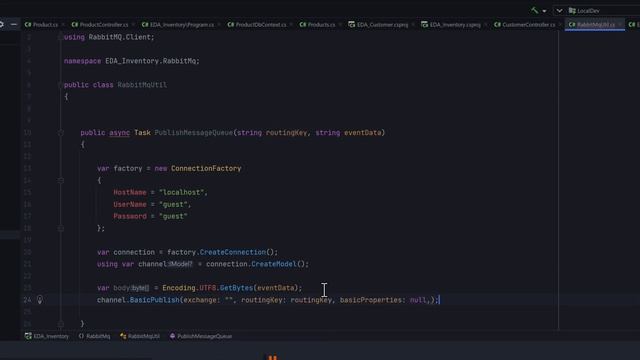Click the settings gear in the tool window header
Image resolution: width=640 pixels, height=360 pixels.
click(x=1, y=24)
